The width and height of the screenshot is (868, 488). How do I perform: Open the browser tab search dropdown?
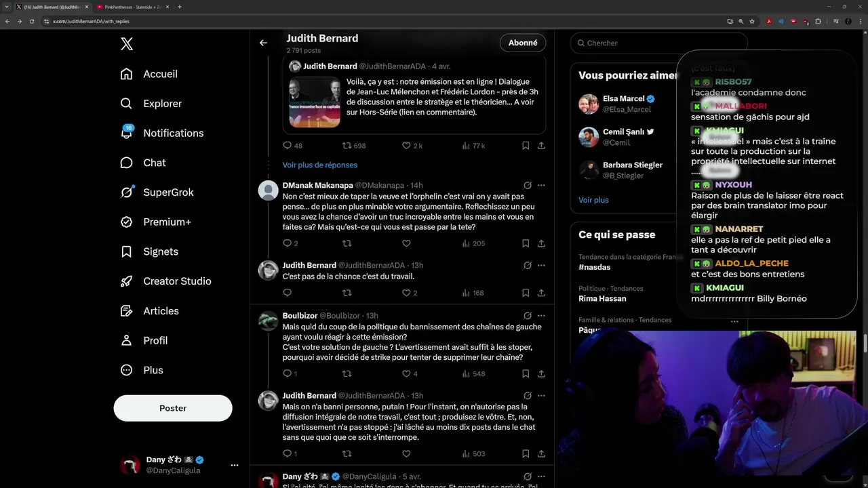click(7, 7)
